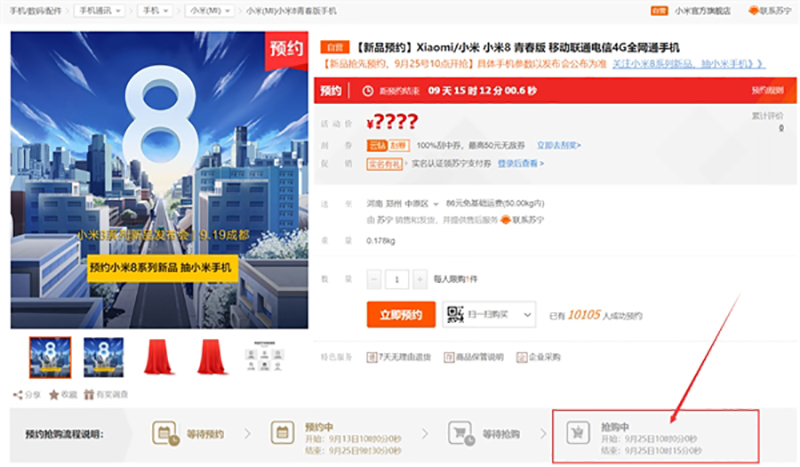Click 预约规则 in the red banner
Screen dimensions: 800x467
tap(767, 90)
